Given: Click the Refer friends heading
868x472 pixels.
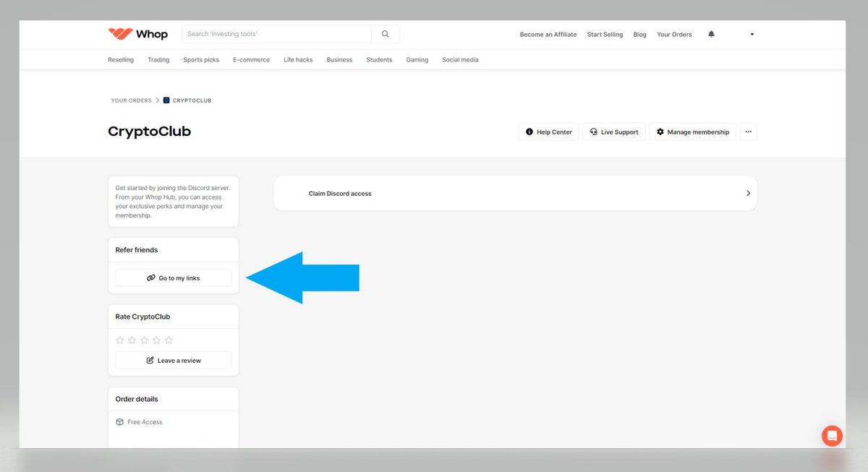Looking at the screenshot, I should click(x=137, y=250).
